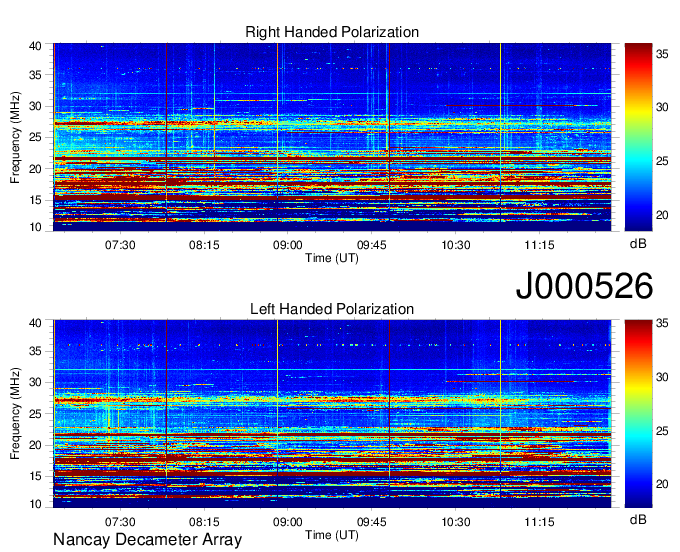Click the 08:15 tick label on top plot
680x552 pixels.
click(204, 245)
